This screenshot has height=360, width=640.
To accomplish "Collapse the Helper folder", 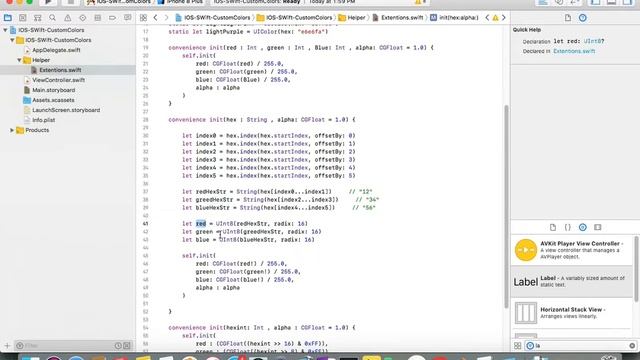I will point(19,60).
